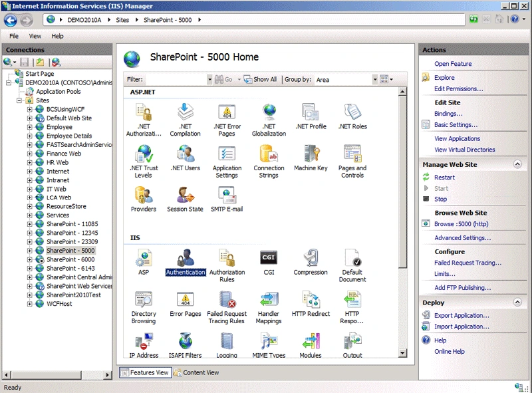Open Application Settings feature

click(x=227, y=161)
